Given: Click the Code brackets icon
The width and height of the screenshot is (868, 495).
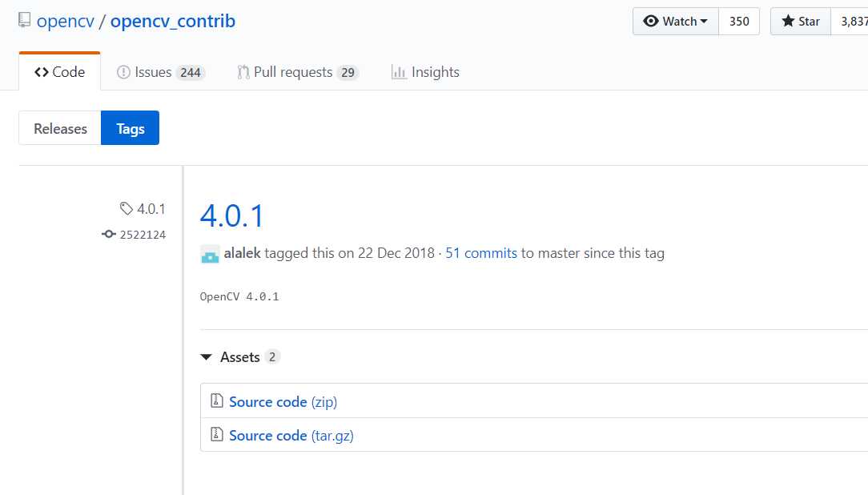Looking at the screenshot, I should (42, 72).
